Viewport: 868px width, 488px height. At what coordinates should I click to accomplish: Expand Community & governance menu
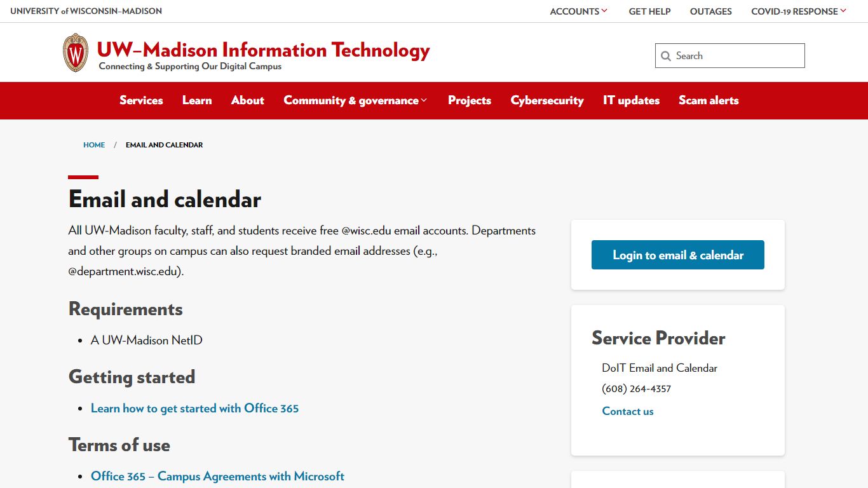[x=355, y=100]
